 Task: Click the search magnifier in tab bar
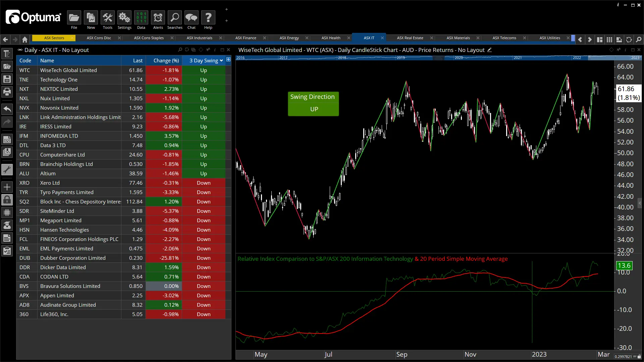(x=639, y=40)
